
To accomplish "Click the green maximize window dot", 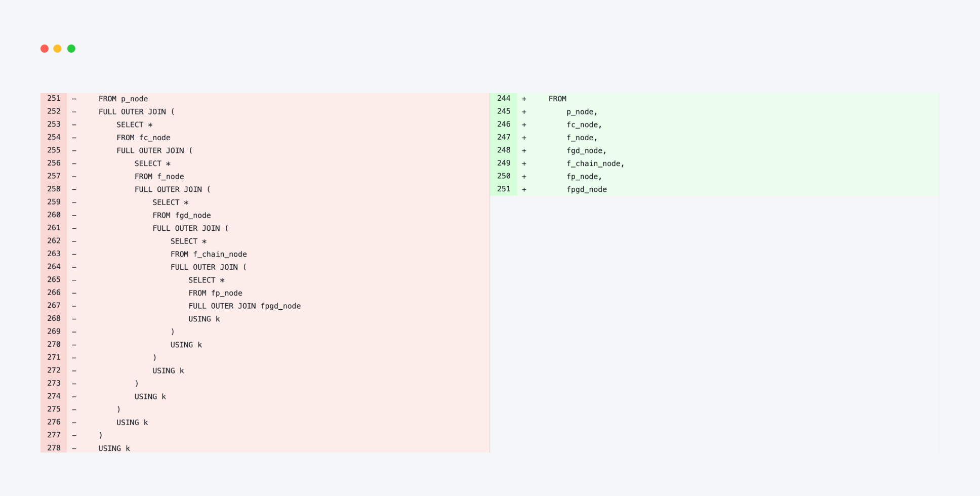I will tap(71, 49).
